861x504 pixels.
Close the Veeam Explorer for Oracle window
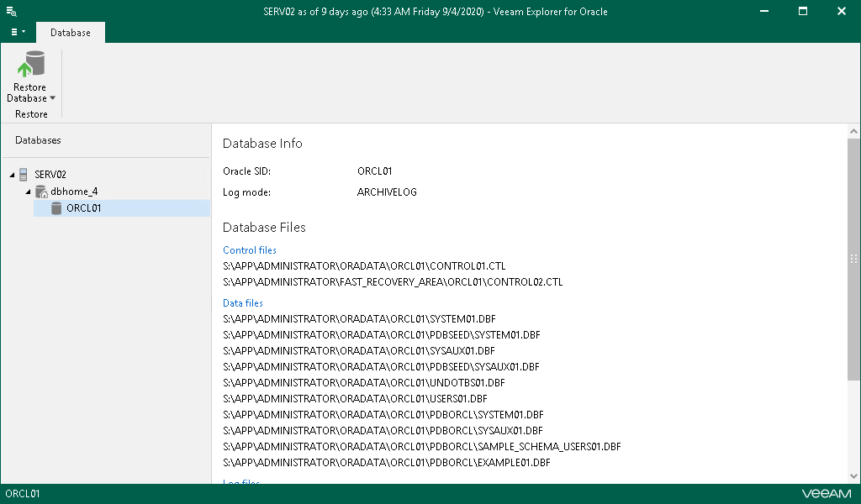[x=842, y=12]
